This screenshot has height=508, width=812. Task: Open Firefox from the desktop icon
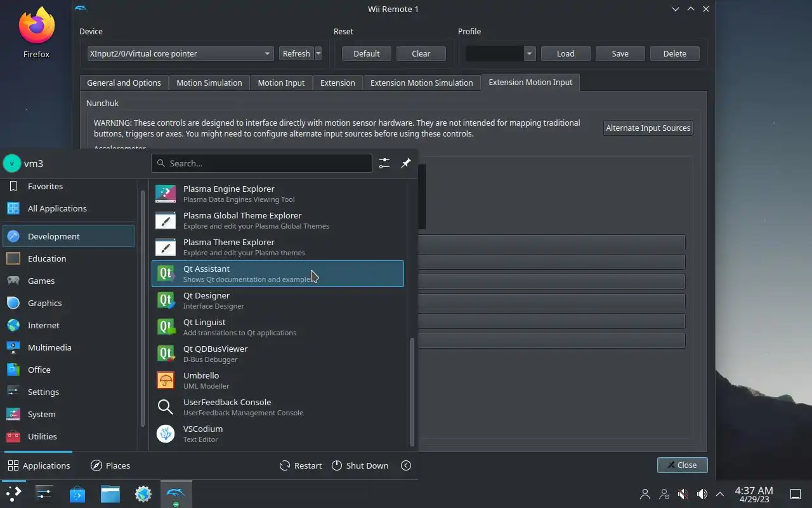coord(36,33)
